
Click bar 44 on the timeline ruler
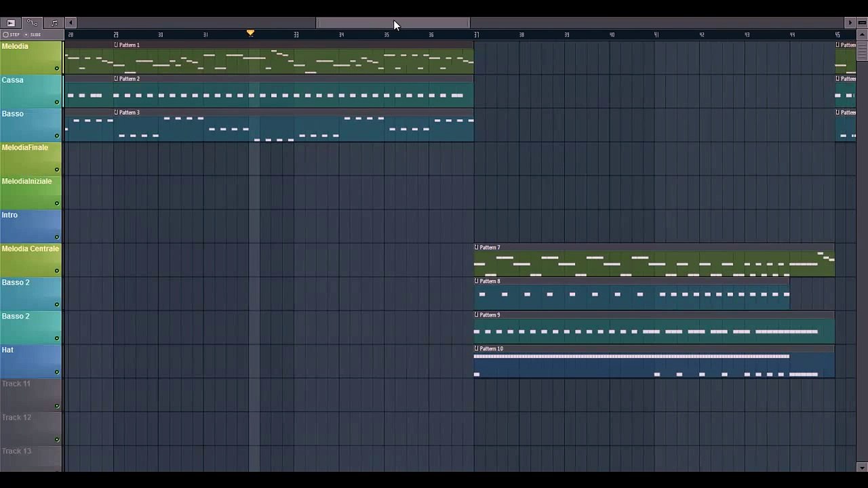(x=792, y=35)
